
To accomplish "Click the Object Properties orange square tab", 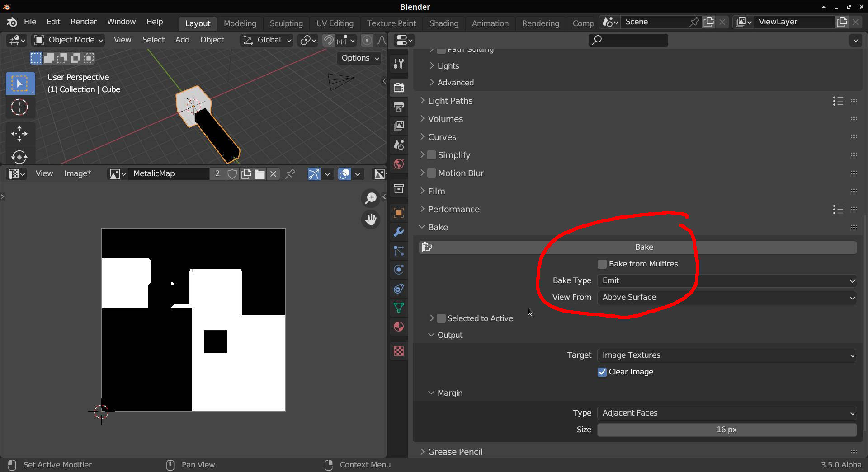I will click(398, 212).
